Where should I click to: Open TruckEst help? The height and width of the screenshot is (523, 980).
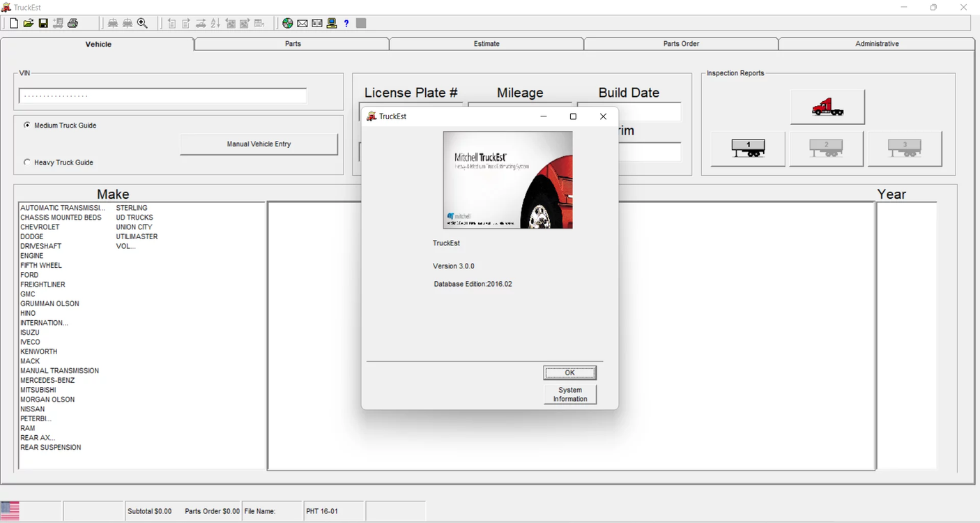click(346, 23)
